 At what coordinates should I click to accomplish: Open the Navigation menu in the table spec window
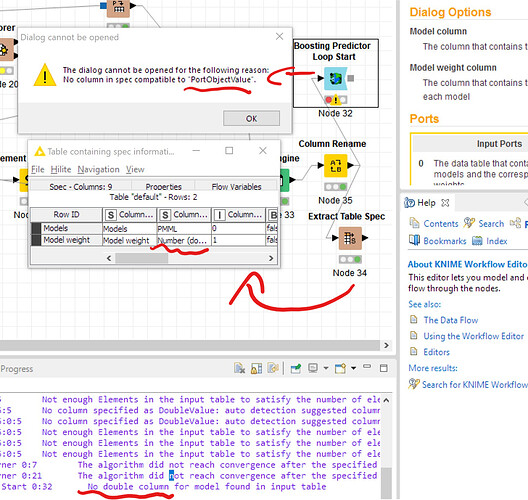98,169
